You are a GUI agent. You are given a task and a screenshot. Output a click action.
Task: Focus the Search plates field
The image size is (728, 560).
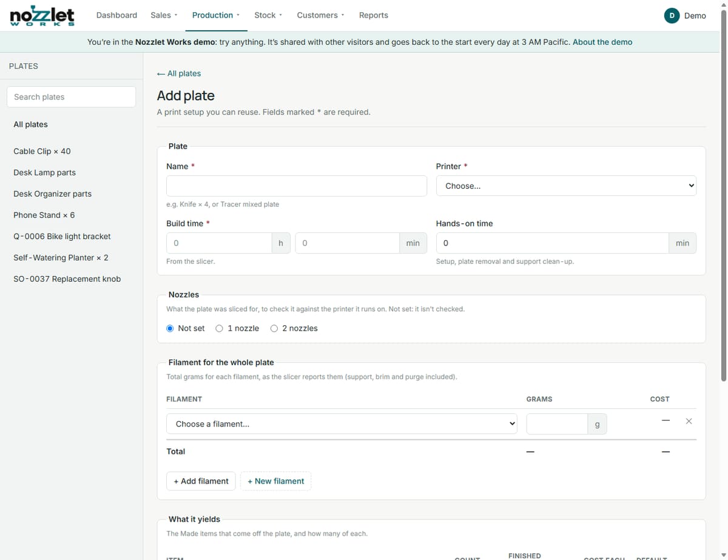coord(71,97)
